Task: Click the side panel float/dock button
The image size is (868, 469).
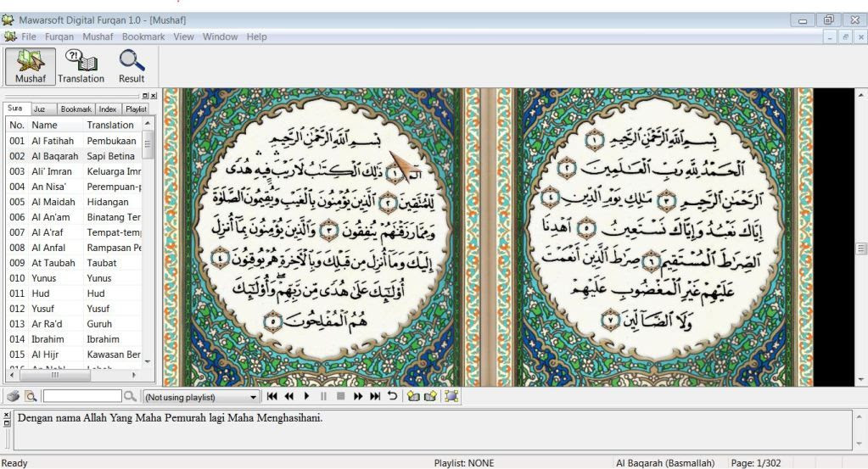Action: click(145, 96)
